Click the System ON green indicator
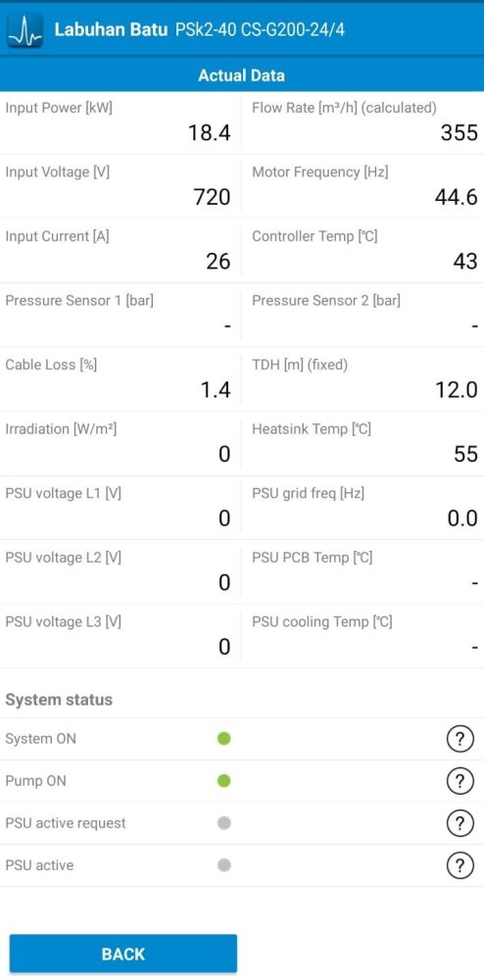Image resolution: width=484 pixels, height=980 pixels. (x=224, y=739)
